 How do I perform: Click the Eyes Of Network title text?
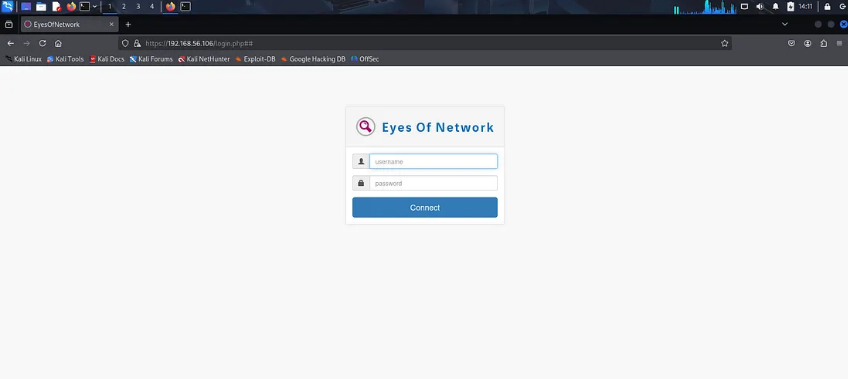tap(438, 128)
